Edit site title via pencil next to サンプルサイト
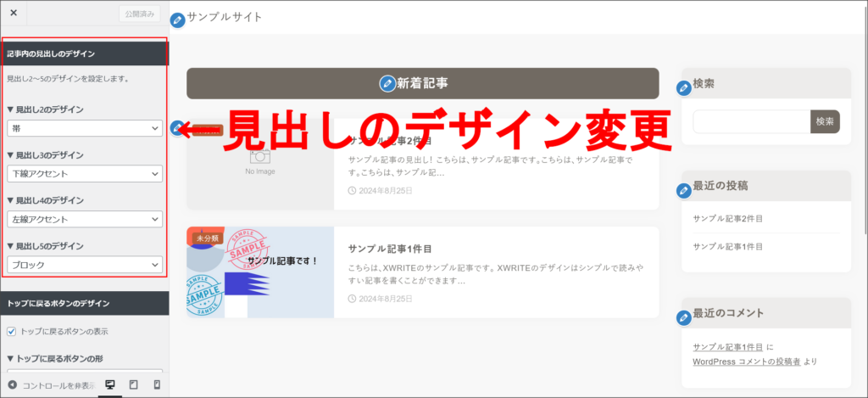The image size is (868, 398). coord(178,20)
